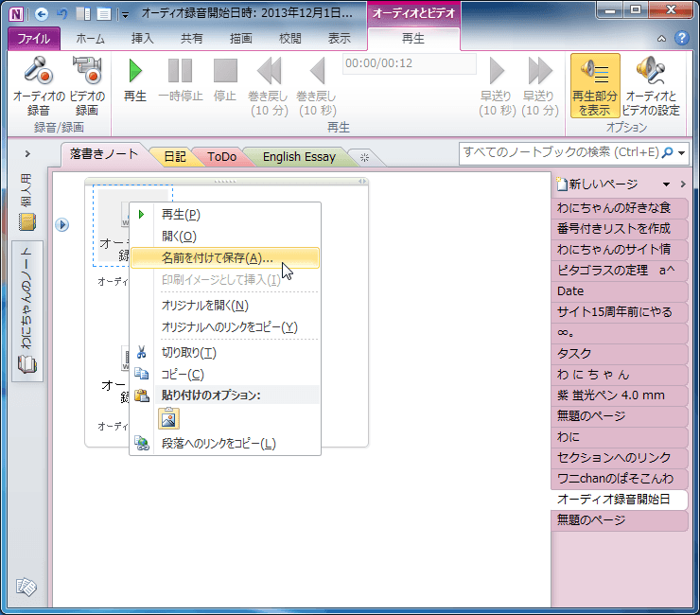Choose 名前を付けて保存(A)... in context menu
Viewport: 700px width, 615px height.
pyautogui.click(x=225, y=257)
